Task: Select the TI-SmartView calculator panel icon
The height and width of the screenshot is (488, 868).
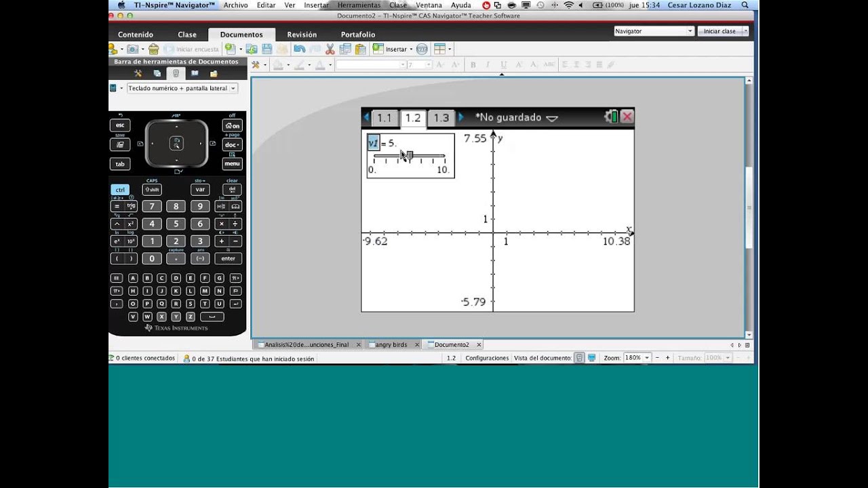Action: pos(176,73)
